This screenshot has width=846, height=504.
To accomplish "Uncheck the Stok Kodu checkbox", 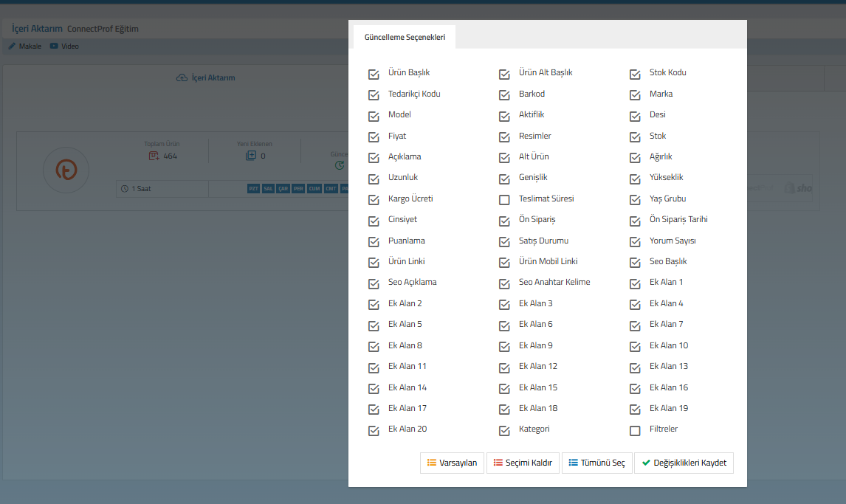I will tap(635, 74).
